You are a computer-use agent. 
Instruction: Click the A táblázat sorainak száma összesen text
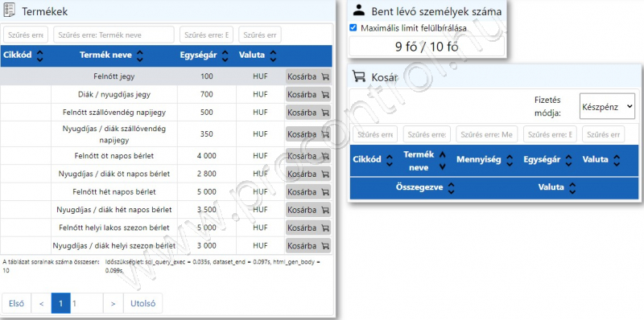click(51, 266)
